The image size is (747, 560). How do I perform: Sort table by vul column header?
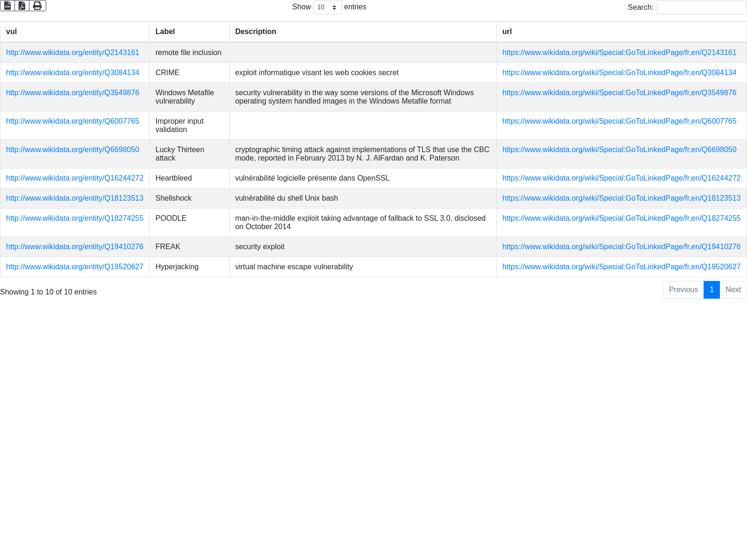click(x=12, y=32)
